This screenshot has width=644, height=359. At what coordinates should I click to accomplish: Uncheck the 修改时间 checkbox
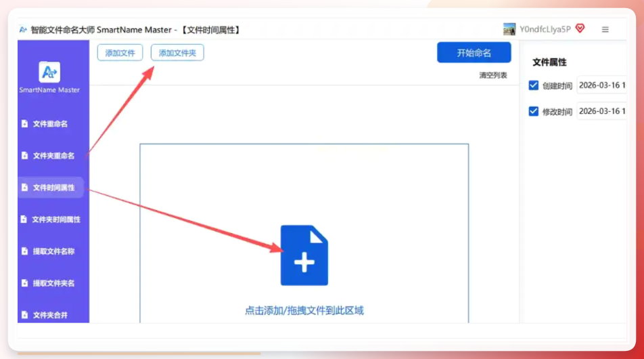point(534,111)
